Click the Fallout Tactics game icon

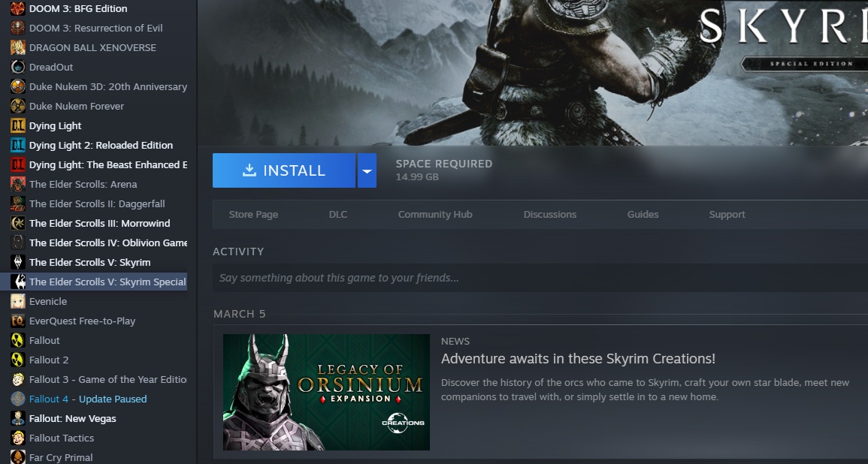pos(18,438)
